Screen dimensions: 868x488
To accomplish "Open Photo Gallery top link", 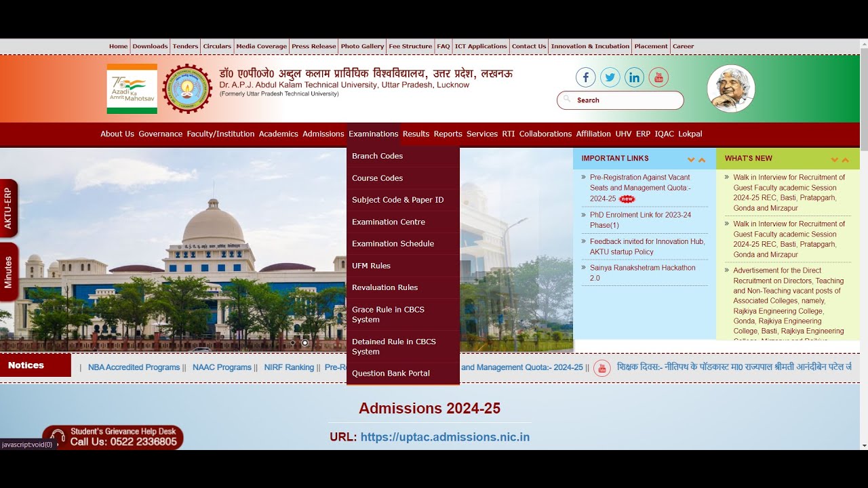I will click(x=362, y=46).
